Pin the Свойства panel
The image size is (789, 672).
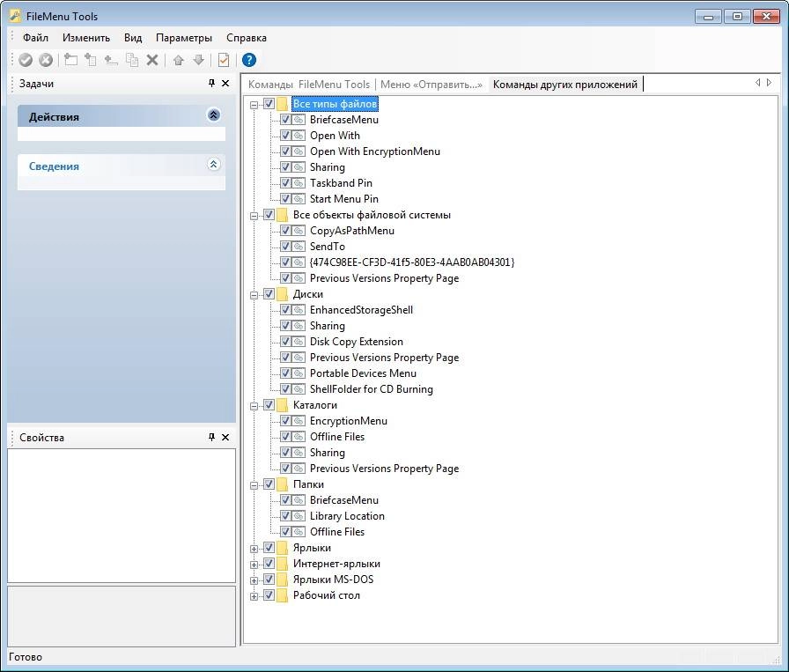(x=212, y=437)
